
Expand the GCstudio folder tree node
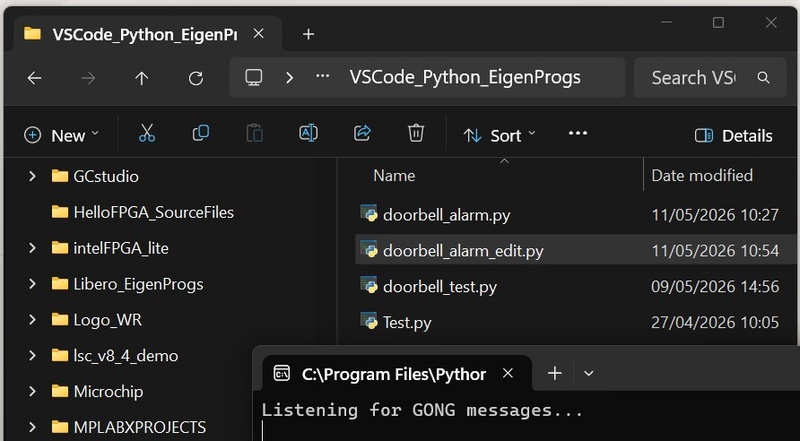tap(32, 176)
